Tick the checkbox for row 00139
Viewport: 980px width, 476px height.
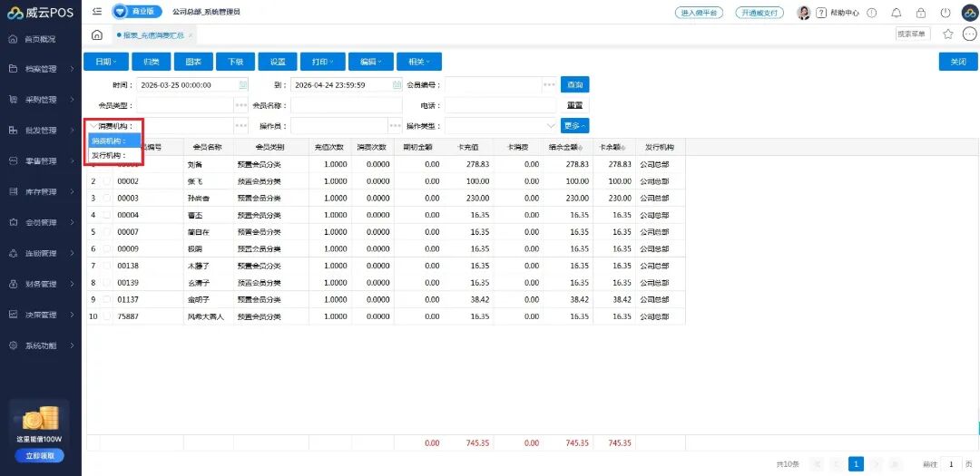coord(107,282)
